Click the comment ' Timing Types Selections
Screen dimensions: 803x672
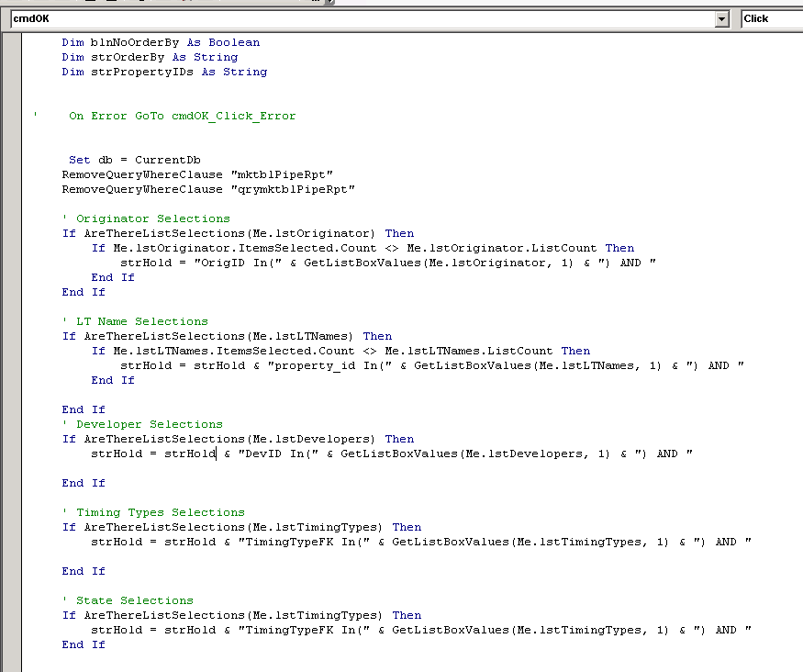pyautogui.click(x=153, y=512)
